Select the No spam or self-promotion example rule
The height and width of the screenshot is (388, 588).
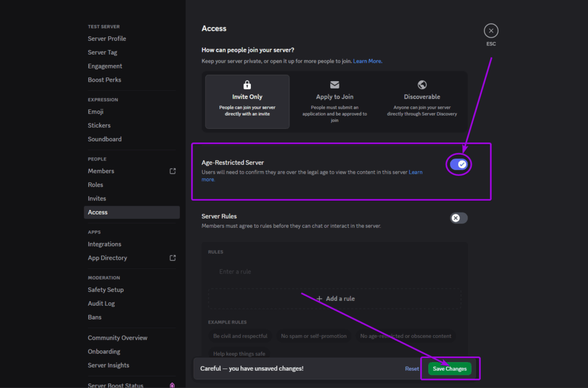coord(314,336)
